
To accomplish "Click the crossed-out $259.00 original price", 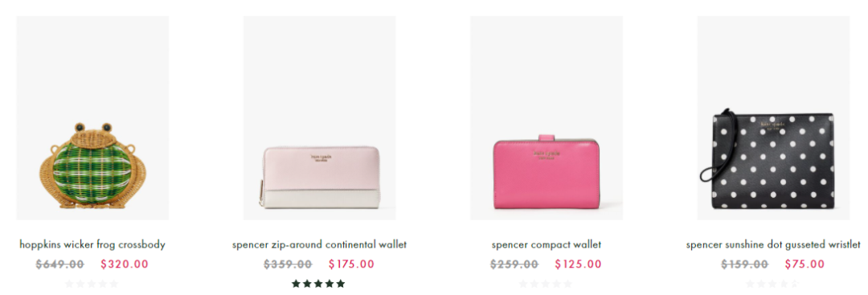I will pyautogui.click(x=514, y=264).
